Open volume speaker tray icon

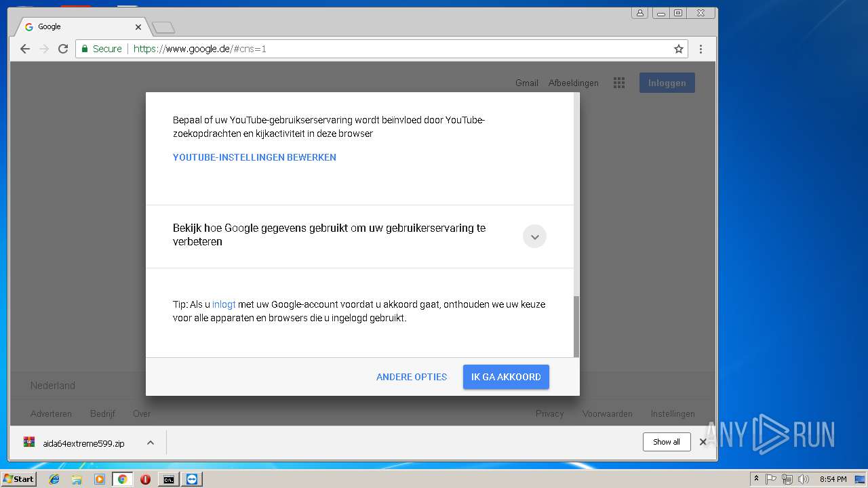click(x=804, y=479)
